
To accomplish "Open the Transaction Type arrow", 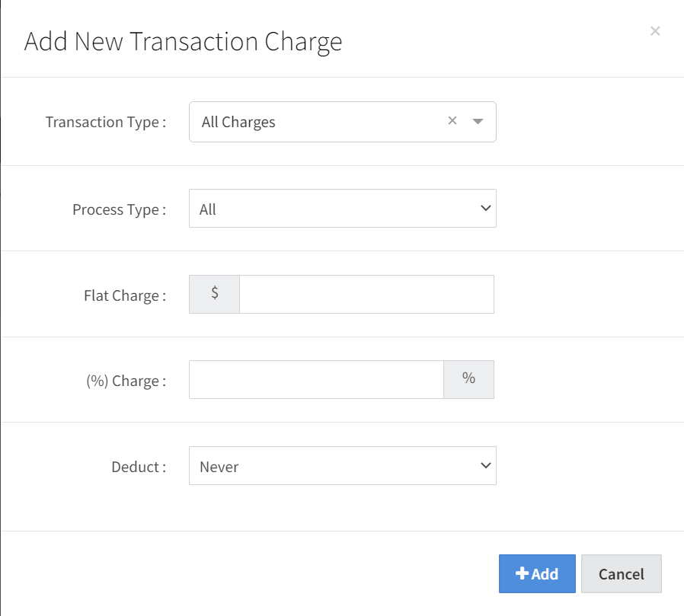I will pos(478,121).
